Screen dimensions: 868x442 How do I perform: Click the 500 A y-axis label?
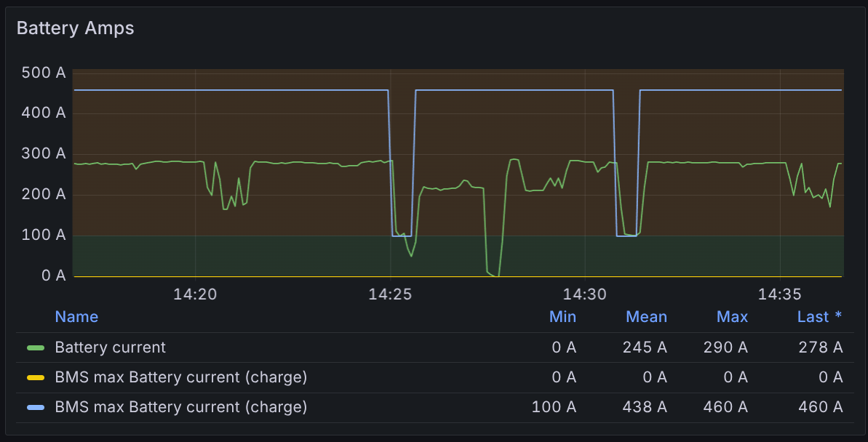pos(43,73)
